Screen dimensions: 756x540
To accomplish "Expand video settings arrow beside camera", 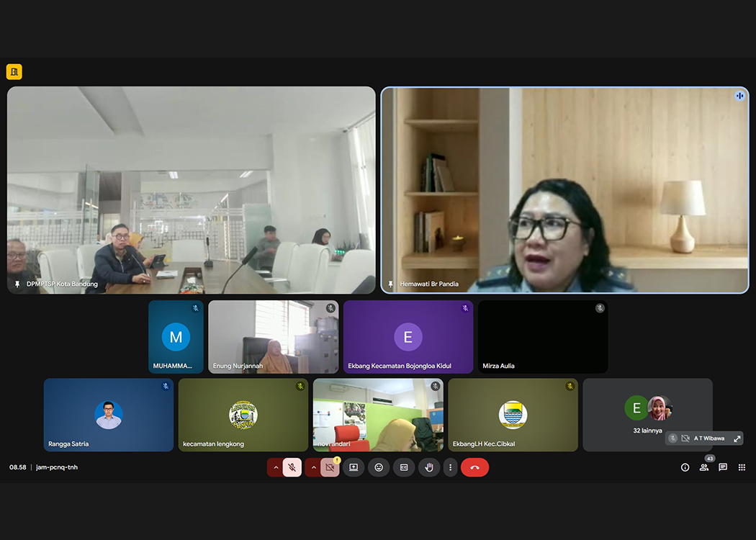I will coord(312,467).
